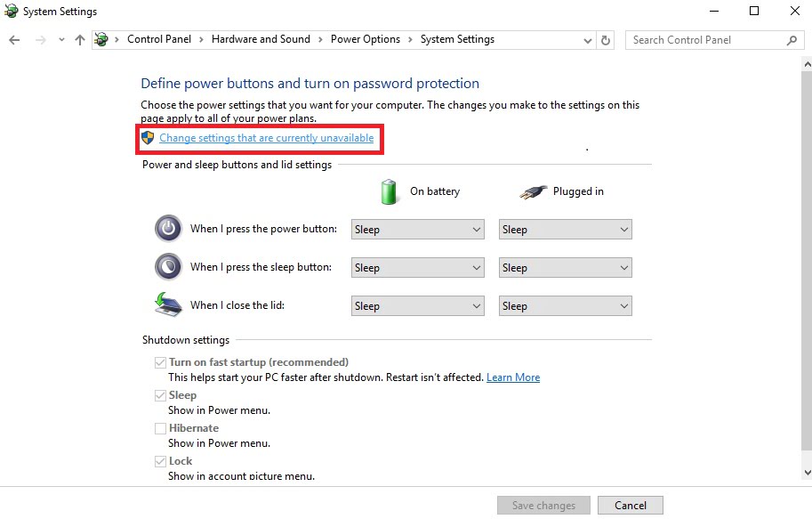The width and height of the screenshot is (812, 519).
Task: Expand the address bar history chevron
Action: [x=587, y=39]
